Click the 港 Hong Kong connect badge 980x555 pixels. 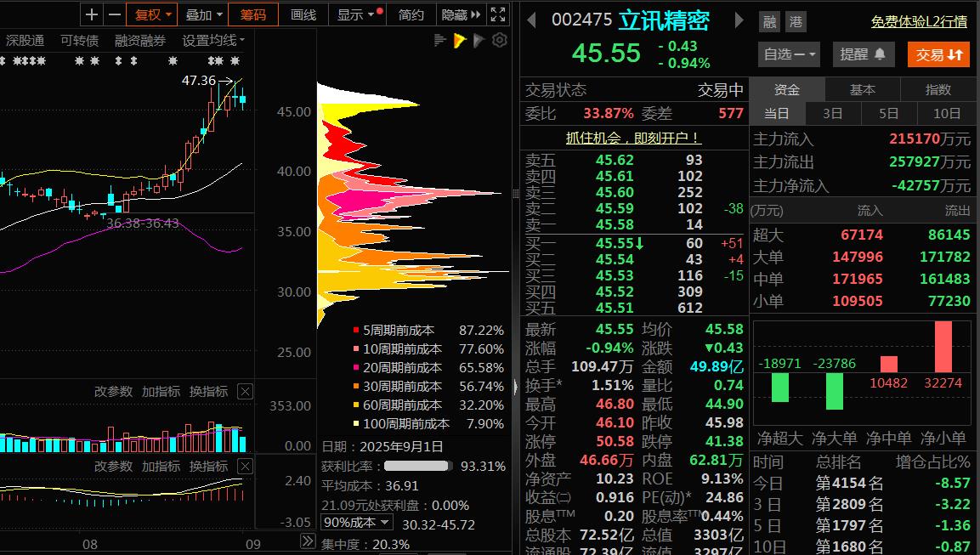click(x=796, y=22)
